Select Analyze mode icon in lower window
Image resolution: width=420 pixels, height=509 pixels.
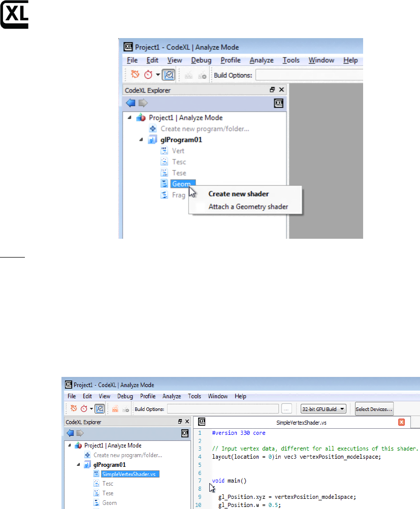coord(100,409)
